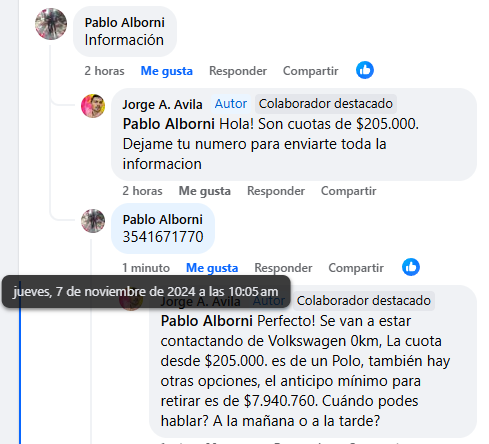Click the 1 minuto timestamp link
Image resolution: width=489 pixels, height=444 pixels.
[146, 268]
